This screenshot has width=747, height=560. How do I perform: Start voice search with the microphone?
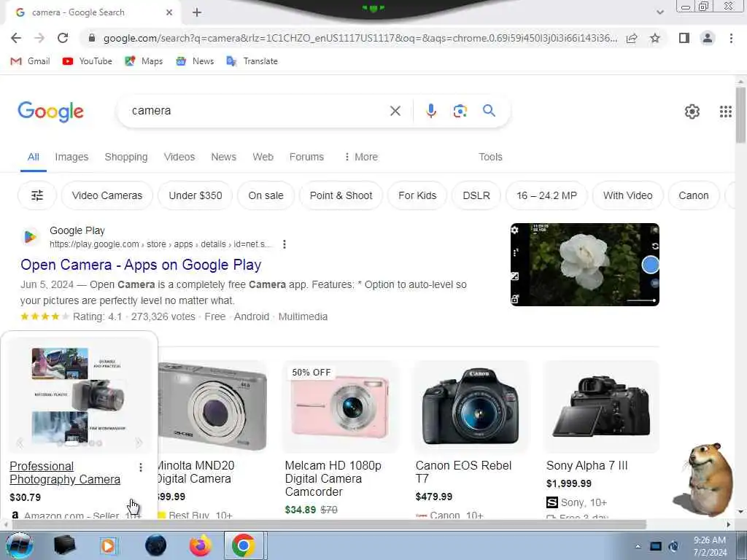[x=430, y=111]
